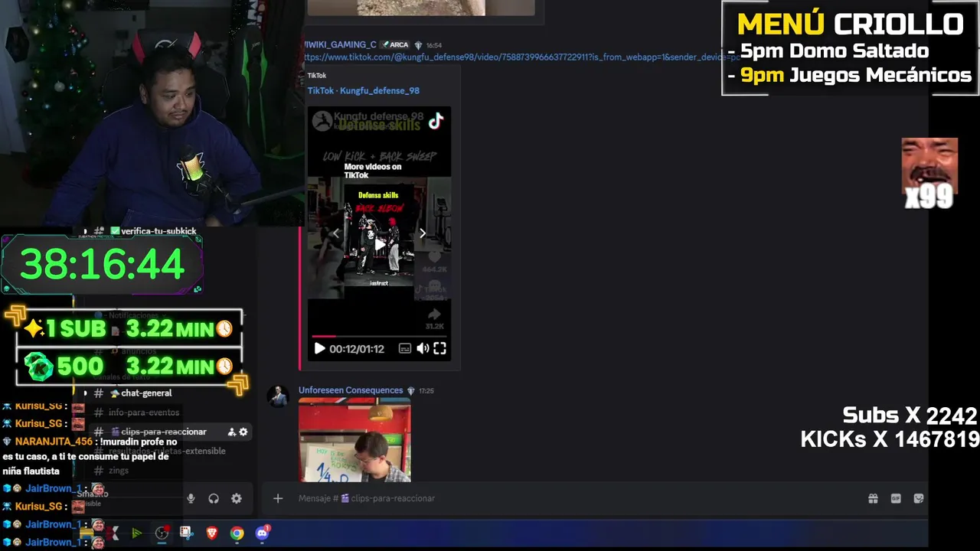The height and width of the screenshot is (551, 980).
Task: Open the zings channel
Action: click(x=119, y=471)
